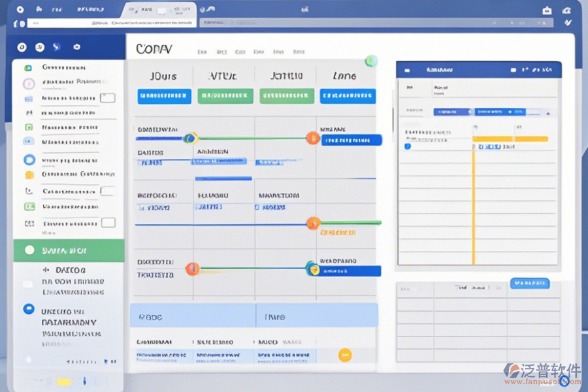Click orange marker at left of bottom timeline
This screenshot has width=588, height=392.
click(x=193, y=269)
